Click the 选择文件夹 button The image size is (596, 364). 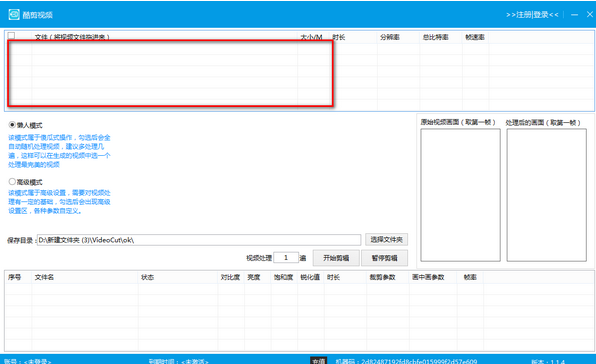coord(387,239)
